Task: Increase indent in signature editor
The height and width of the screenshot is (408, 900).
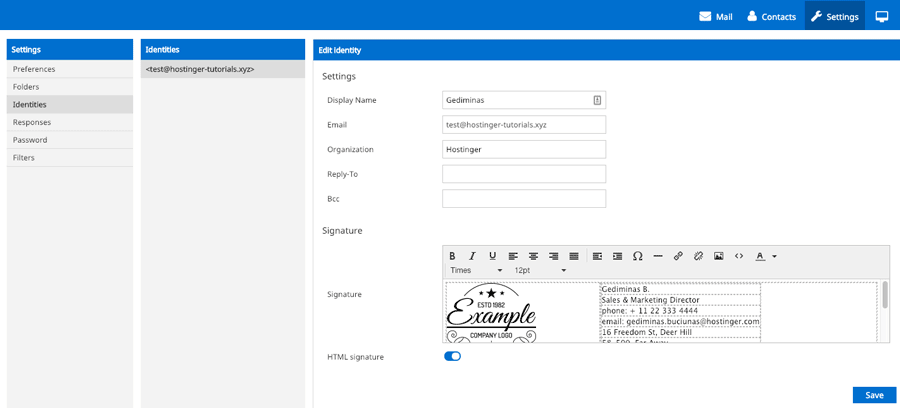Action: tap(618, 256)
